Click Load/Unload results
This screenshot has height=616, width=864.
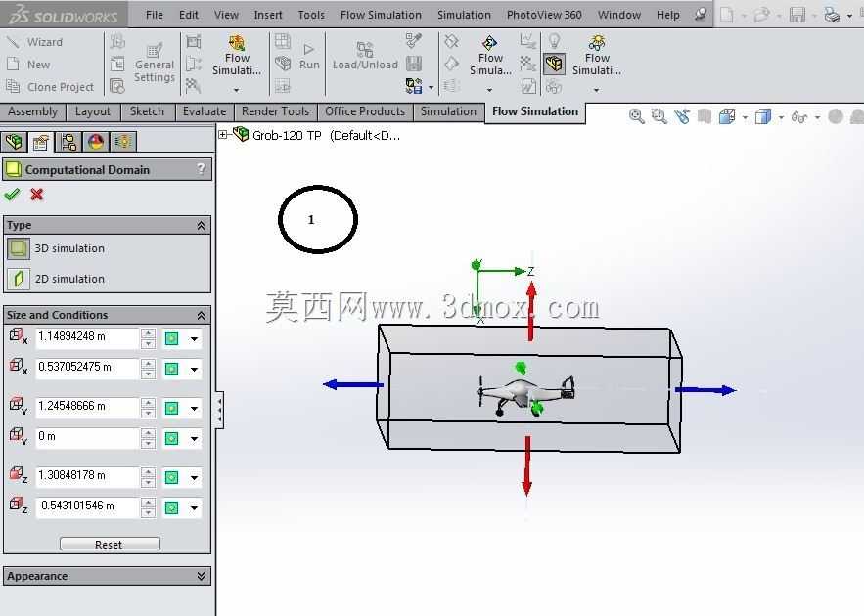tap(365, 56)
